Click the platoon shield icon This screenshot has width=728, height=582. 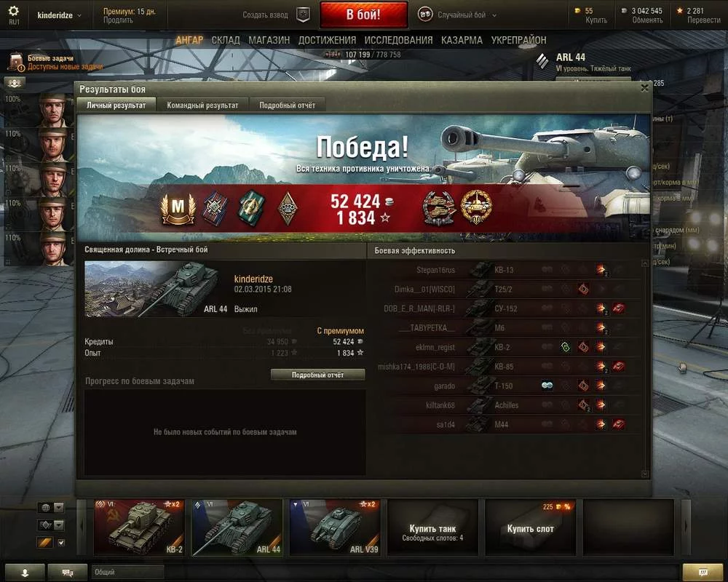click(x=303, y=15)
